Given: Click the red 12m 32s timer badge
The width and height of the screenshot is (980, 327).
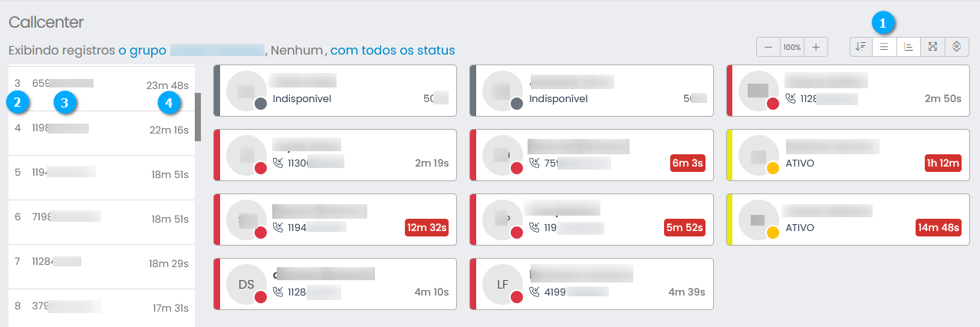Looking at the screenshot, I should pyautogui.click(x=426, y=227).
